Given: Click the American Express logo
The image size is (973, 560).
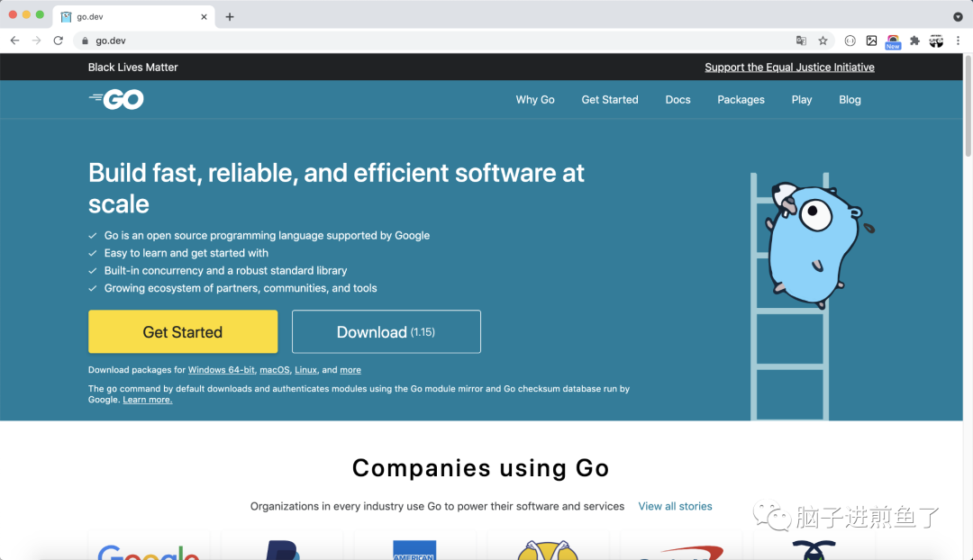Looking at the screenshot, I should tap(414, 550).
